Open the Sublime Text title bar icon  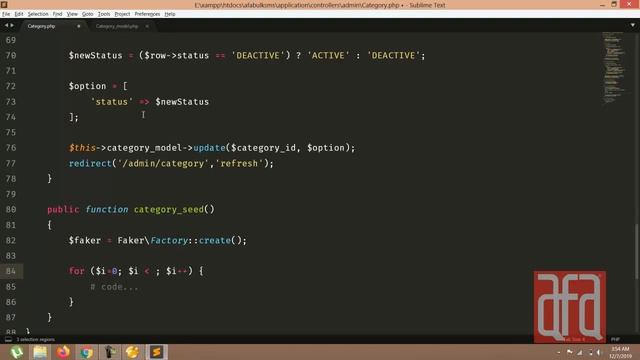4,5
